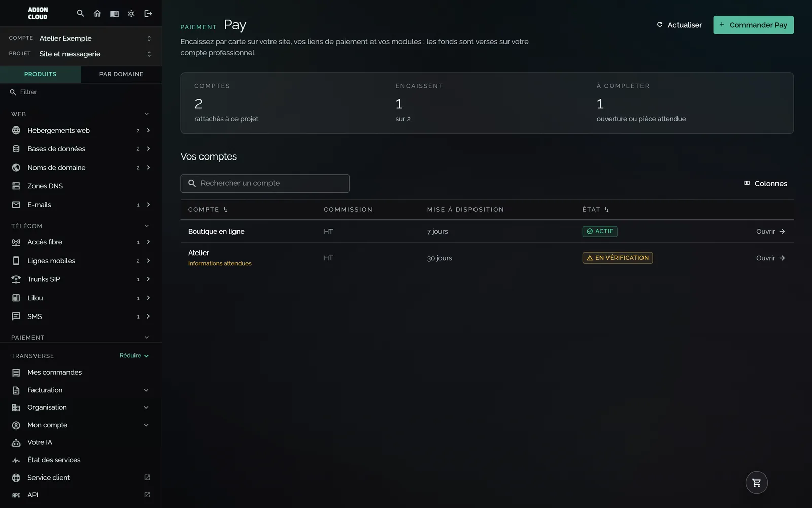Screen dimensions: 812x508
Task: Click the Actualiser button
Action: pos(679,25)
